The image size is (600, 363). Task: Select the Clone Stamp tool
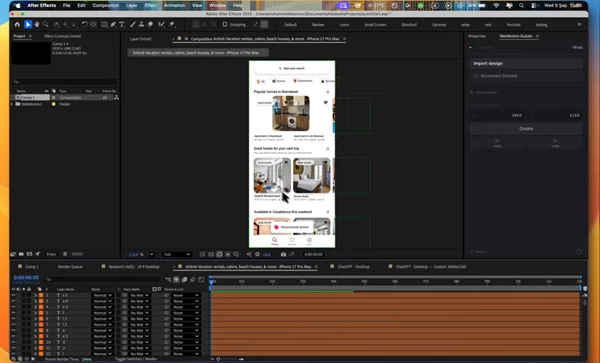point(141,24)
